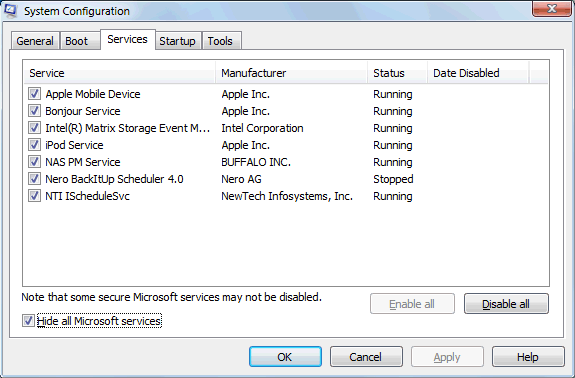Click the NewTech Infosystems, Inc. cell
575x378 pixels.
[x=287, y=196]
